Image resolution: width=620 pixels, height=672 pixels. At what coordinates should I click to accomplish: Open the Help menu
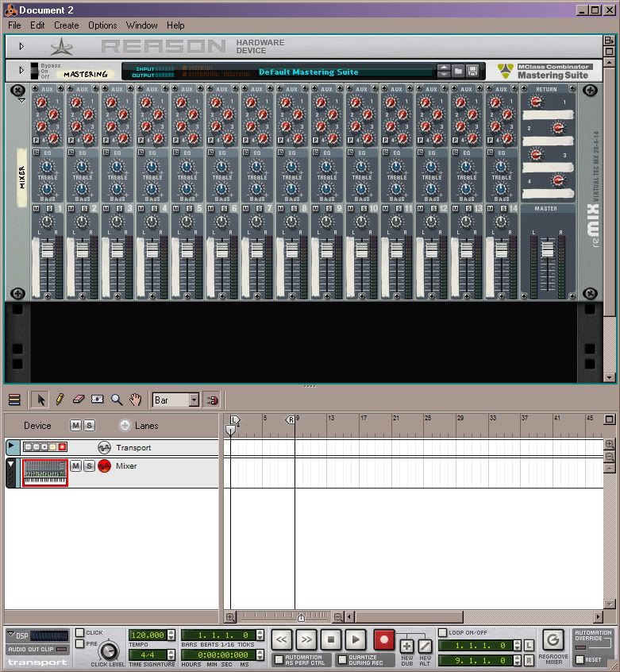175,25
